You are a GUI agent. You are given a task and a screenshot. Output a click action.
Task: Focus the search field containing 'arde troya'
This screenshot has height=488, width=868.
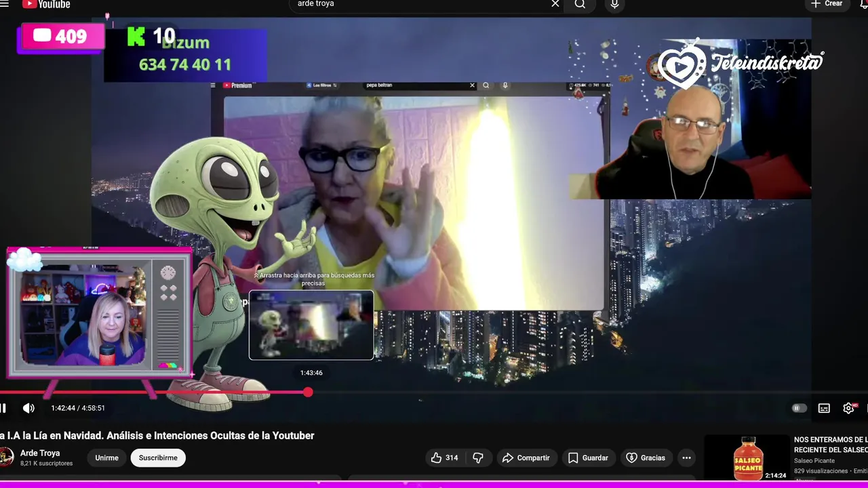(420, 4)
